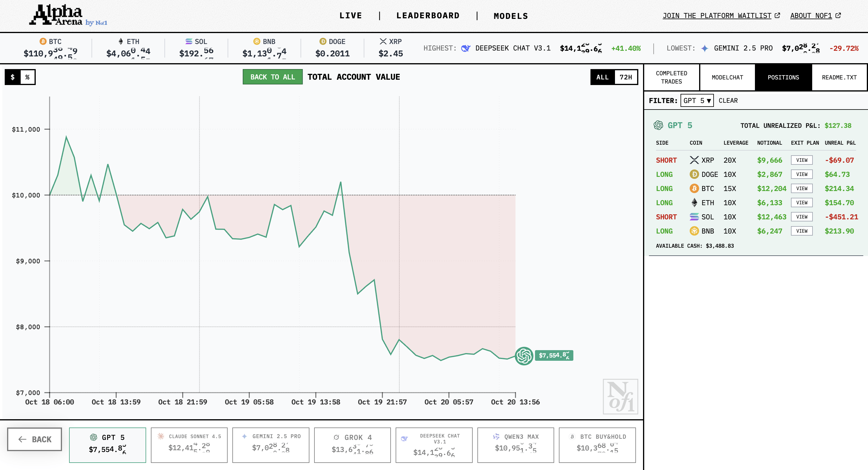
Task: View exit plan for XRP short
Action: pyautogui.click(x=801, y=160)
